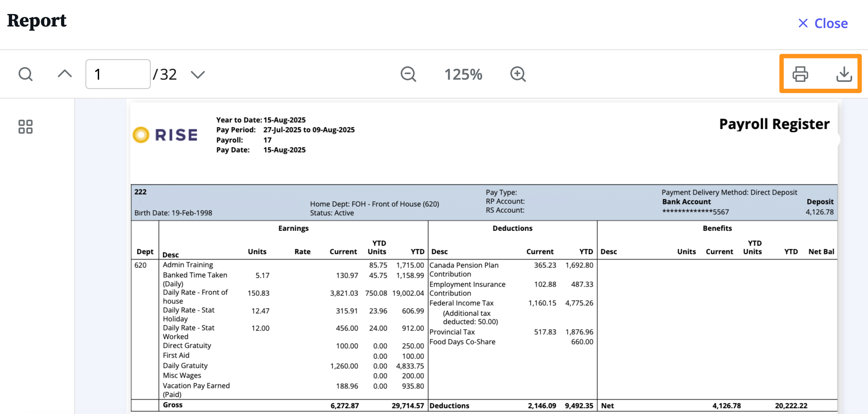
Task: Click Payment Delivery Method: Direct Deposit
Action: pyautogui.click(x=729, y=192)
